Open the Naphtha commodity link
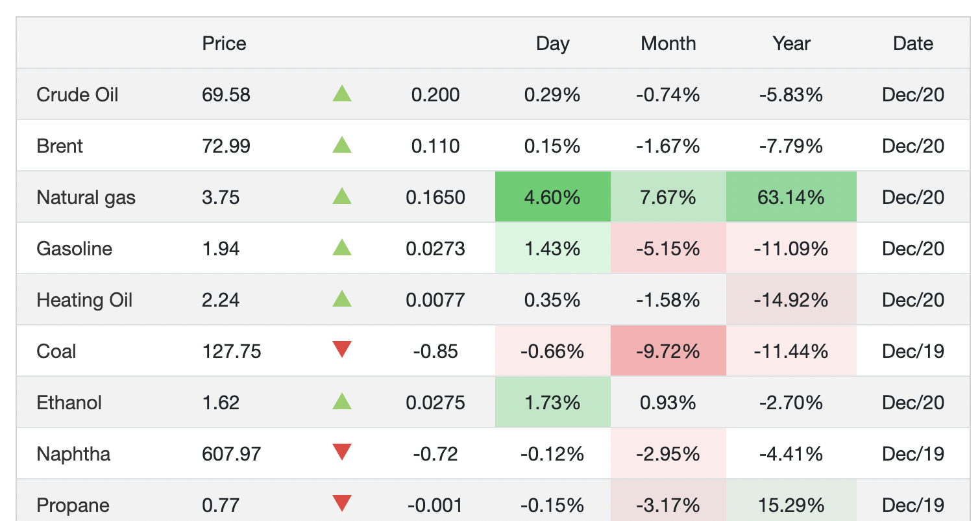This screenshot has height=521, width=980. coord(73,453)
